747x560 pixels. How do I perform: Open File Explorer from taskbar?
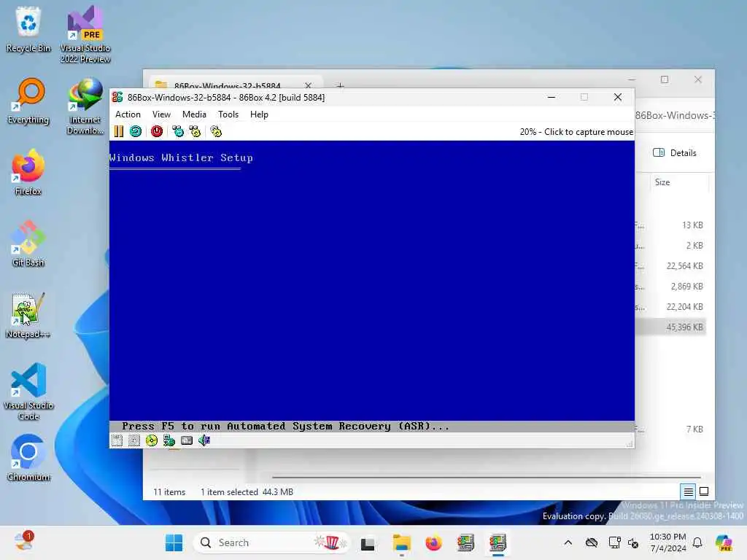(x=401, y=543)
